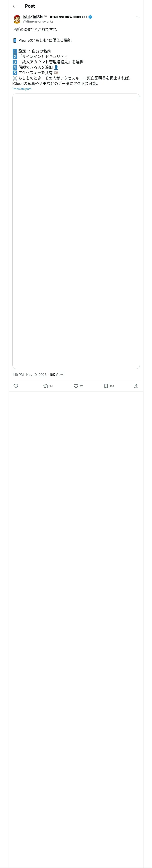This screenshot has height=868, width=152.
Task: Click the like count 97
Action: coord(81,386)
